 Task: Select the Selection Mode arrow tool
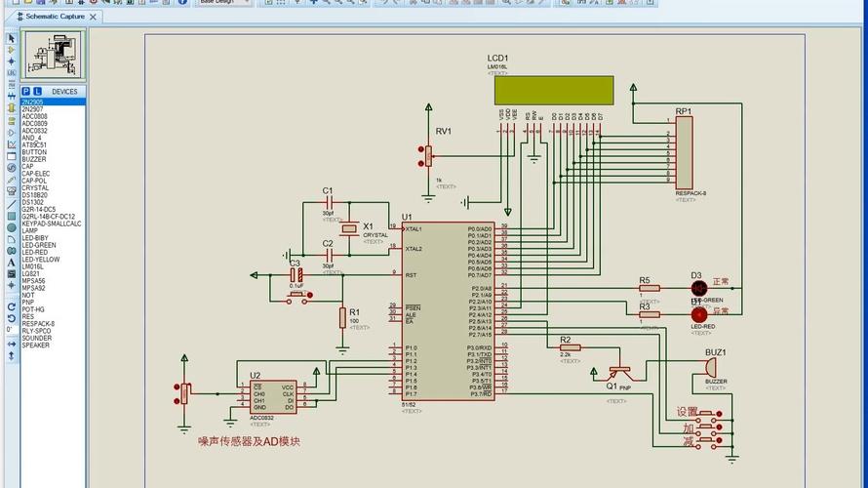(x=11, y=38)
